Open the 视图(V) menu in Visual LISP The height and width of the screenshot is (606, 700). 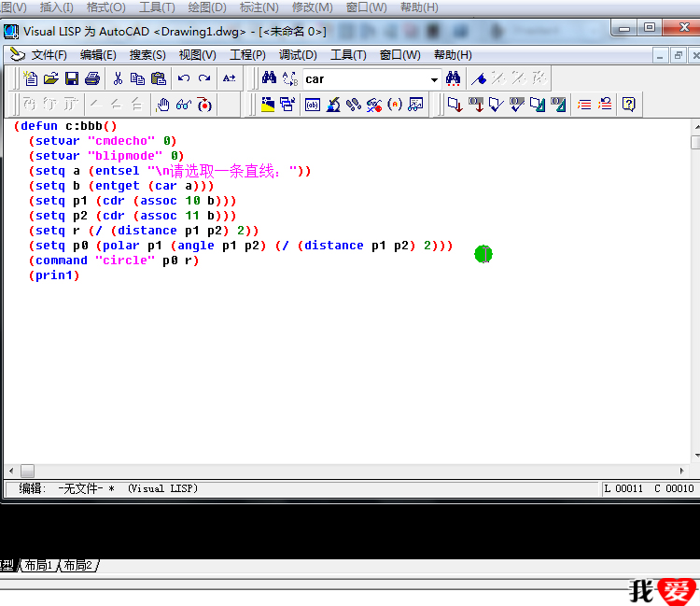(197, 55)
